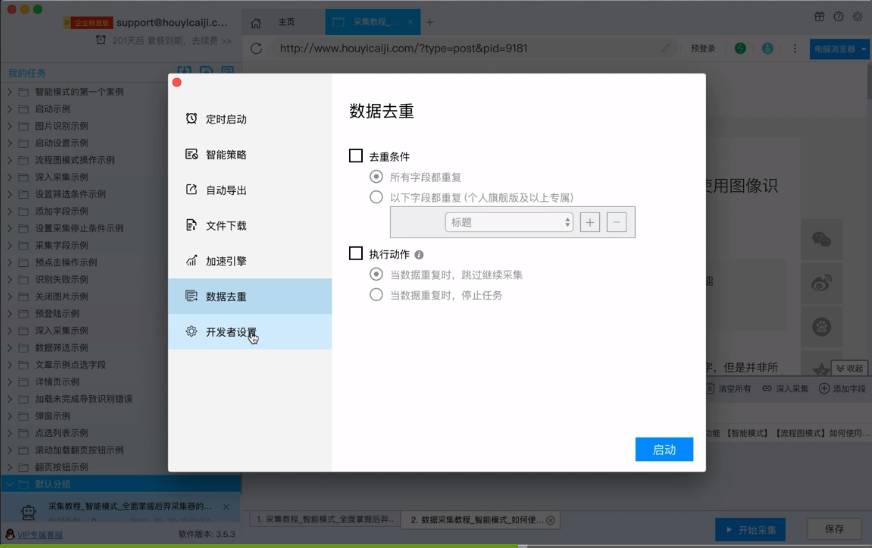The height and width of the screenshot is (548, 872).
Task: Click the pencil edit icon in URL bar
Action: point(666,48)
